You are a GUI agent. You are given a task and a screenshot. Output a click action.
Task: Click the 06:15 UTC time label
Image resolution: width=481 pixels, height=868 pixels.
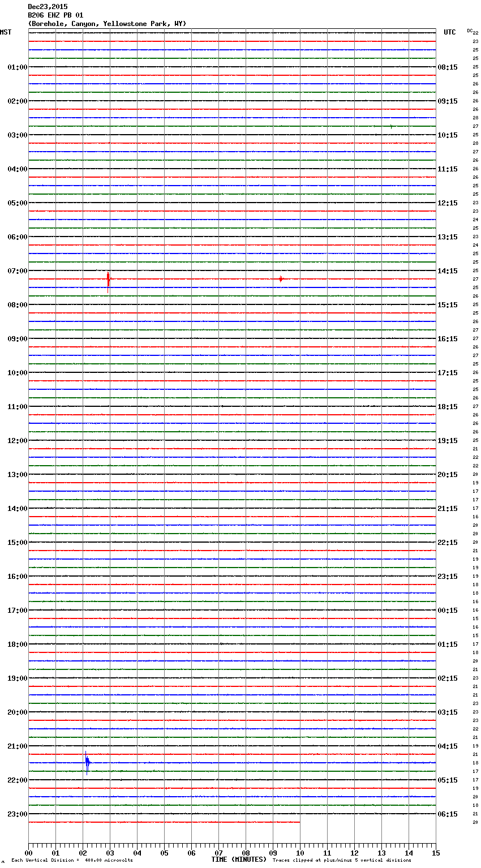pyautogui.click(x=448, y=814)
